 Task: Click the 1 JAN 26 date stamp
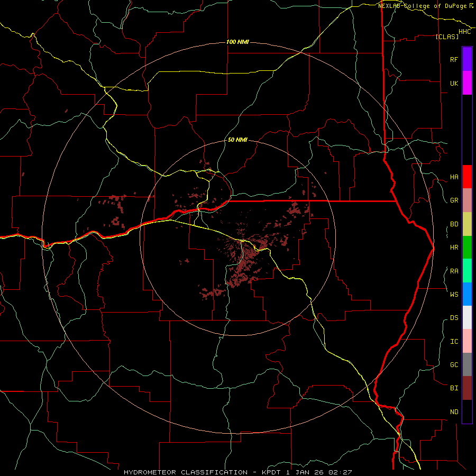pyautogui.click(x=306, y=472)
